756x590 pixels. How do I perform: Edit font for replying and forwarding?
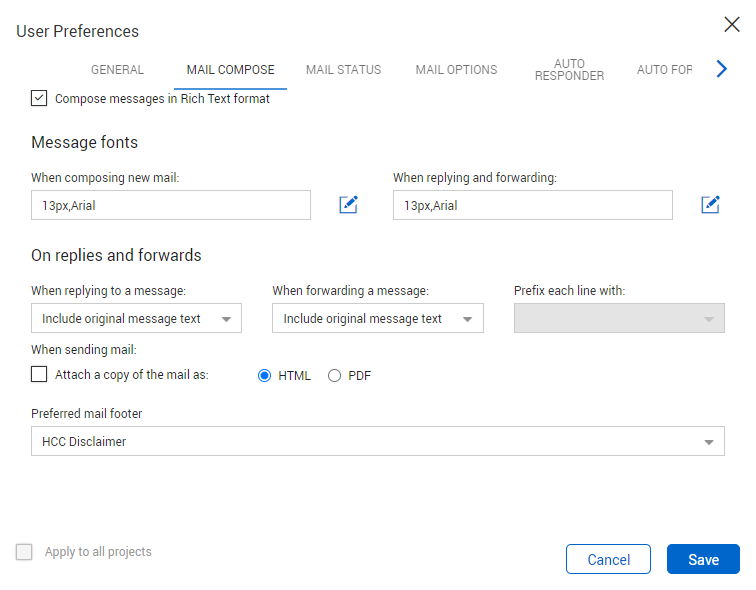(x=710, y=205)
